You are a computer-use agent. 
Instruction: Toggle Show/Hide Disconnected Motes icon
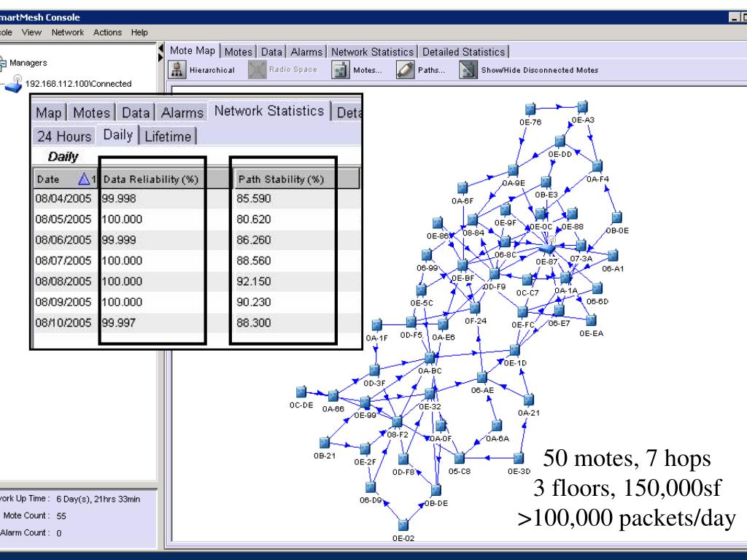point(468,70)
